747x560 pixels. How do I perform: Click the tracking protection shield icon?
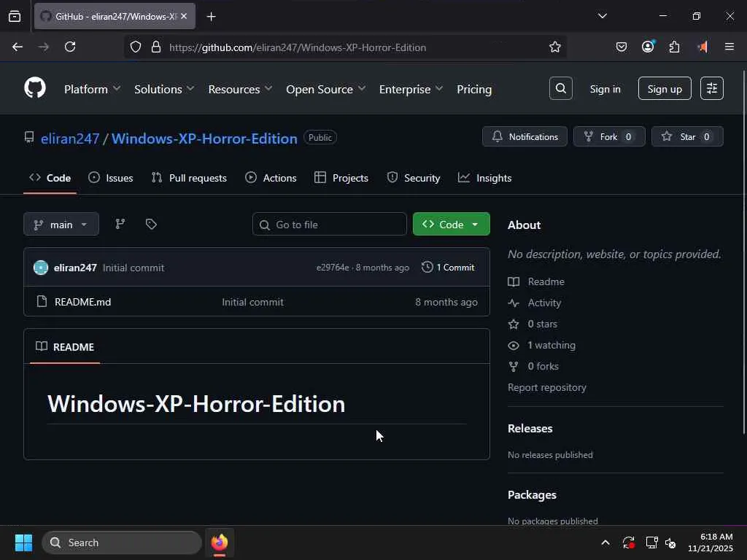(x=136, y=47)
